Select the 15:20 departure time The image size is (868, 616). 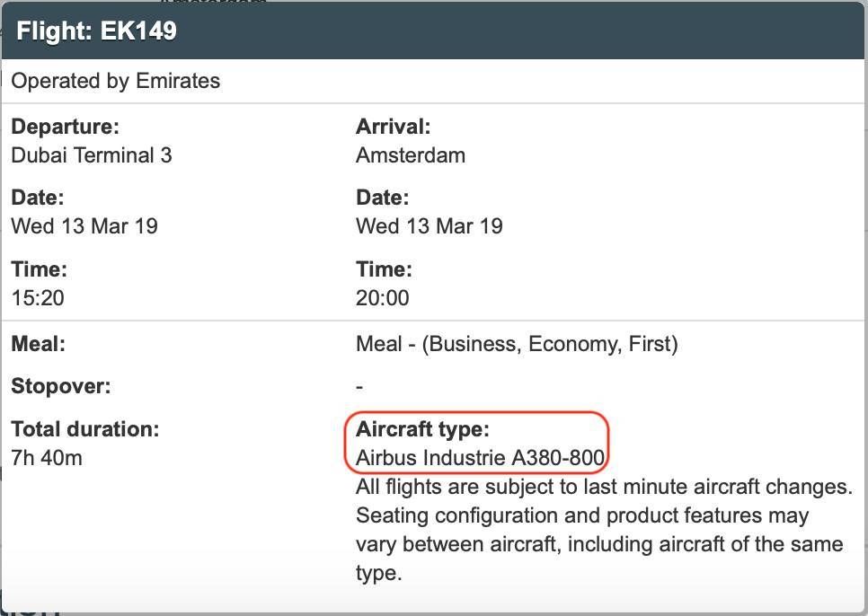38,298
